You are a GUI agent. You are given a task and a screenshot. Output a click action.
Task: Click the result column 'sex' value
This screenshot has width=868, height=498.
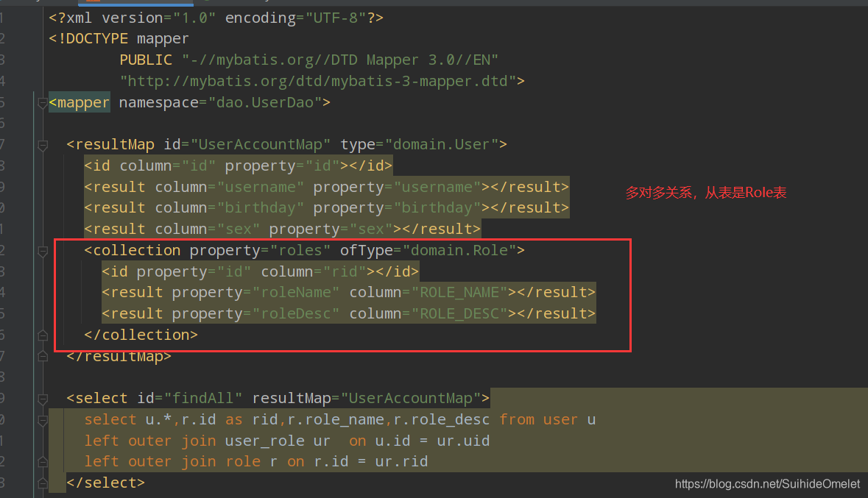coord(239,230)
